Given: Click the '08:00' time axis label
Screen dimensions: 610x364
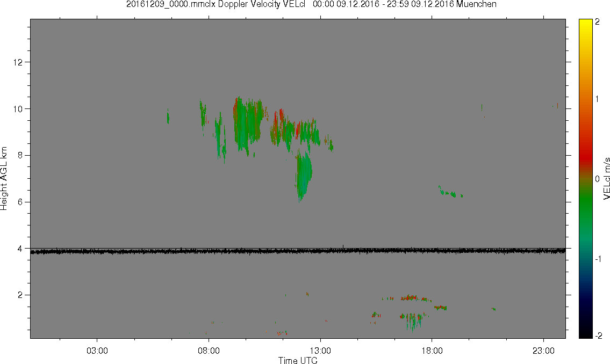Looking at the screenshot, I should point(209,351).
